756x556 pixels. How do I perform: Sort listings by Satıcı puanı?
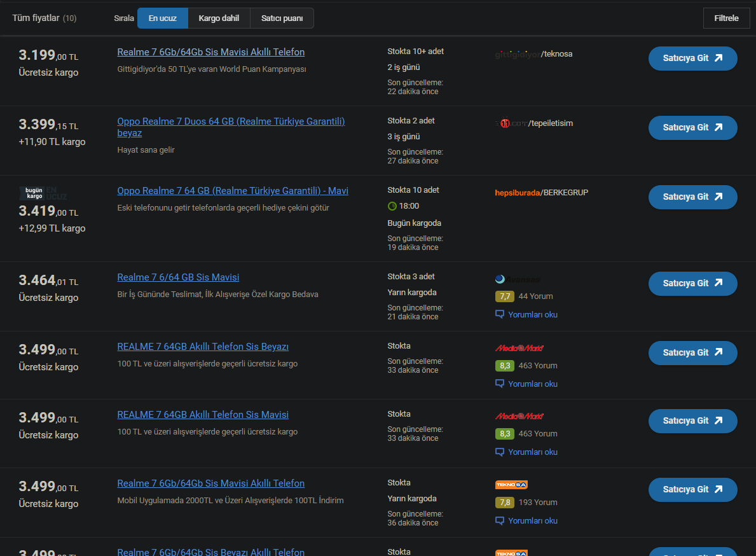(x=282, y=18)
